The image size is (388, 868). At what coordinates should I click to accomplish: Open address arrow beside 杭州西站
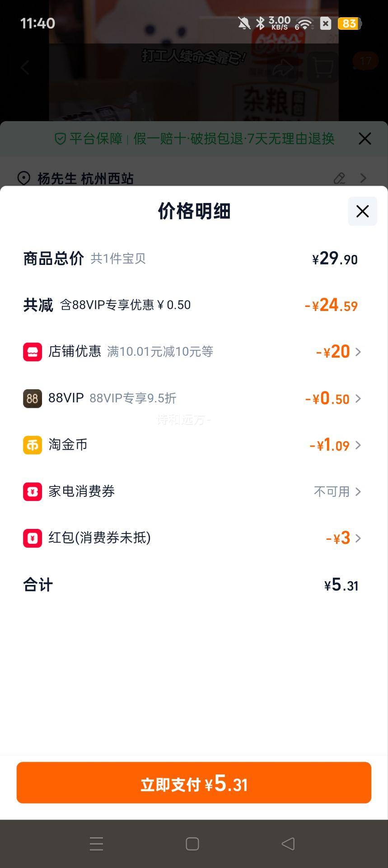[x=363, y=178]
